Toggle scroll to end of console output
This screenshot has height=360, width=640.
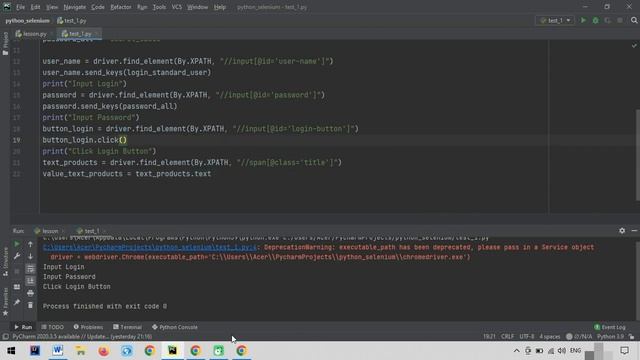[30, 281]
